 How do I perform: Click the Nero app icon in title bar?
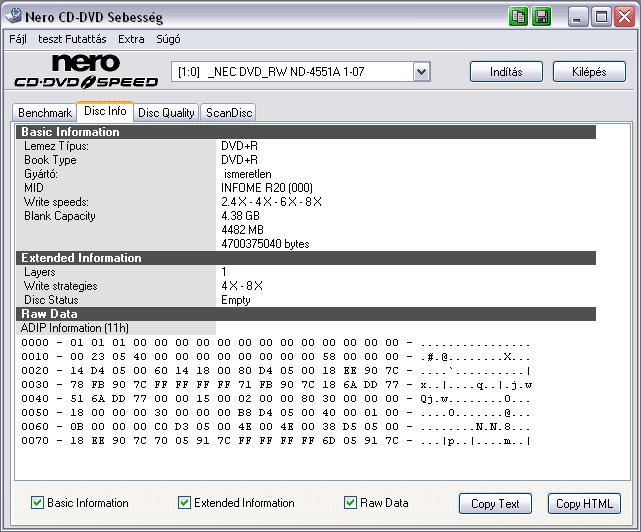[14, 16]
